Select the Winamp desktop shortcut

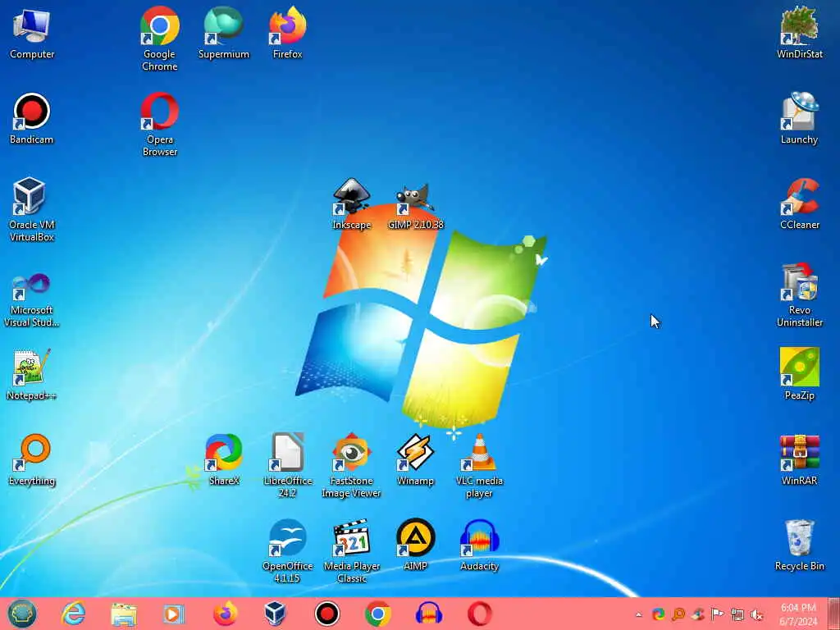click(416, 460)
